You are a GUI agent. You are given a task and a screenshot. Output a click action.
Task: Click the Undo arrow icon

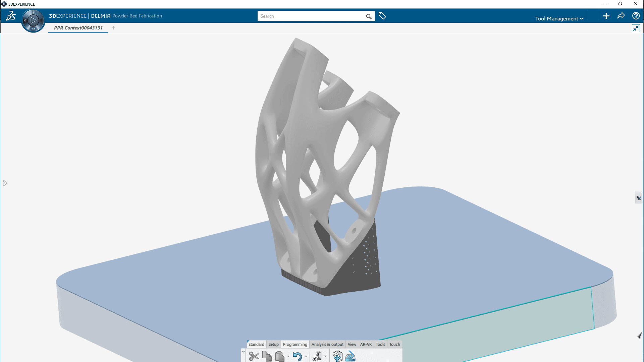[x=297, y=356]
